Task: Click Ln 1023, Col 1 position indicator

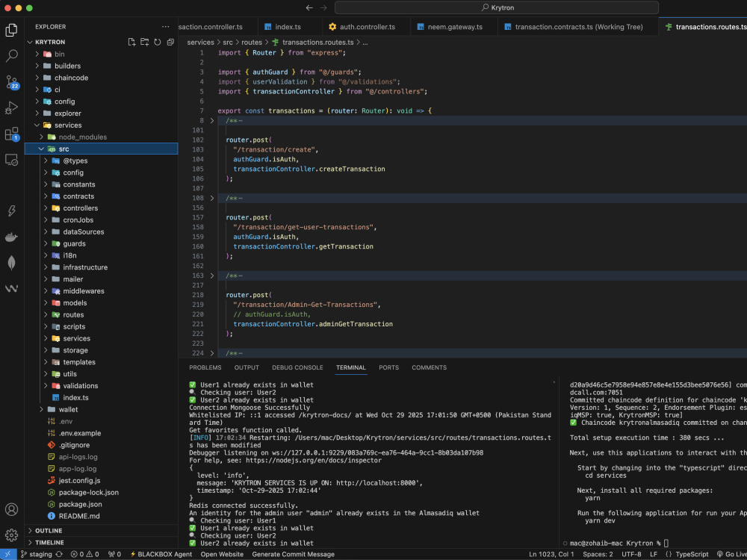Action: pyautogui.click(x=551, y=554)
